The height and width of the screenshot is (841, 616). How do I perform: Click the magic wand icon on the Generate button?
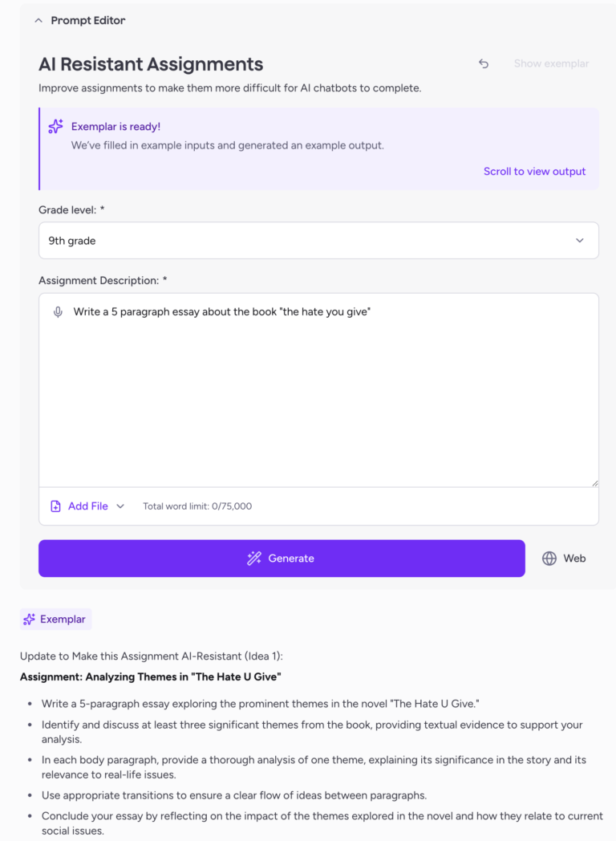254,558
